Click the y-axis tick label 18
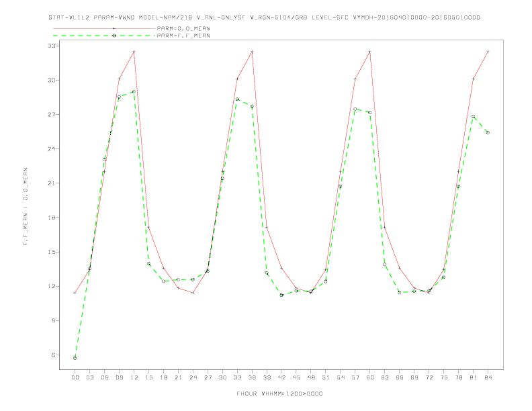This screenshot has height=411, width=532. click(x=51, y=218)
